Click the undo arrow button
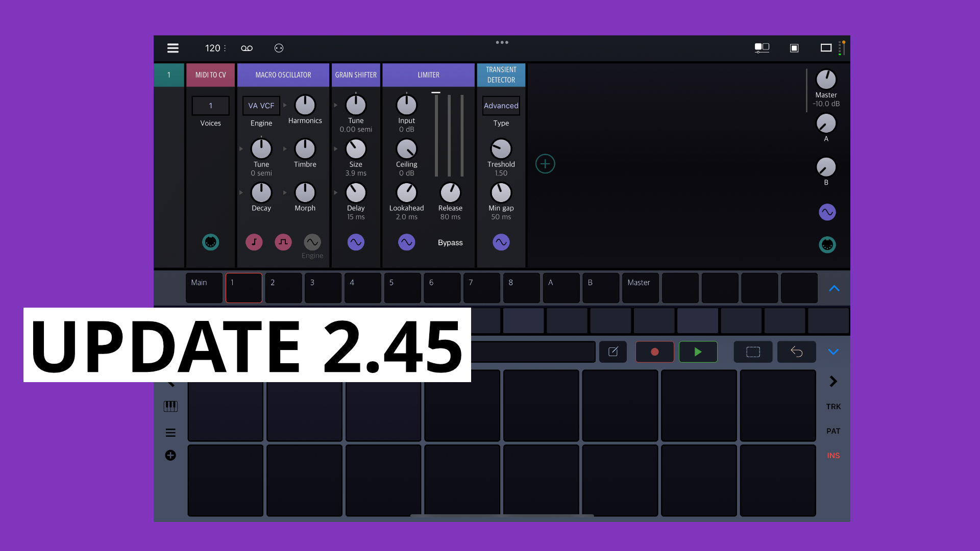This screenshot has height=551, width=980. (x=796, y=352)
